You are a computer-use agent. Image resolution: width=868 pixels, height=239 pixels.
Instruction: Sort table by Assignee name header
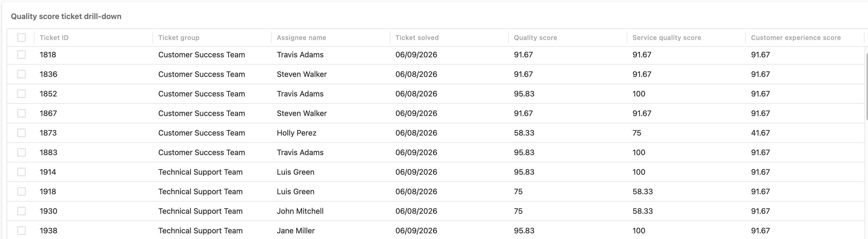pyautogui.click(x=301, y=38)
